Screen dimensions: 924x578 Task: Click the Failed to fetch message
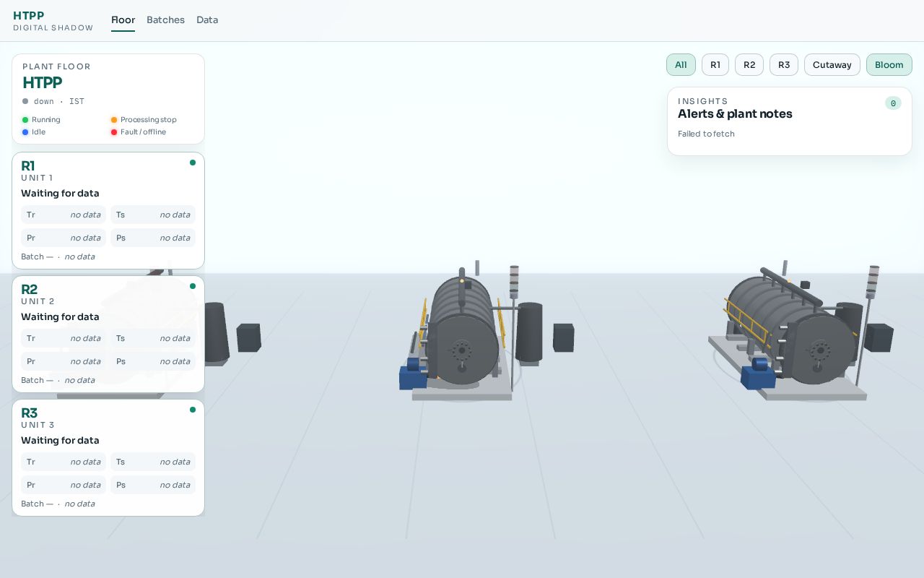pos(706,134)
